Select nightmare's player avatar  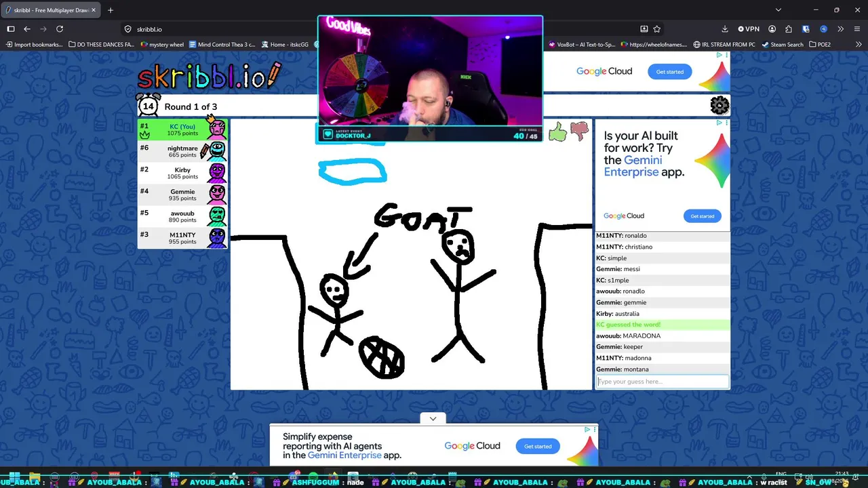217,150
